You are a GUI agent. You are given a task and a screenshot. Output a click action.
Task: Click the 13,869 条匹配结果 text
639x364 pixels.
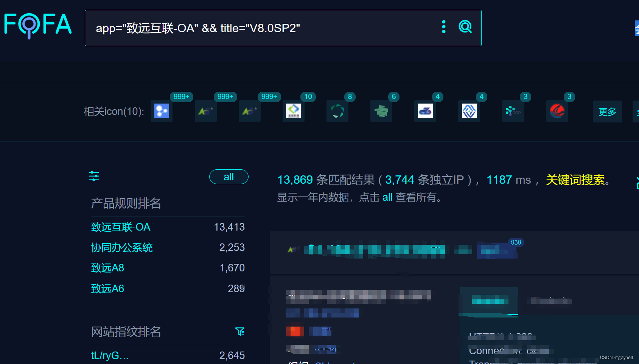pyautogui.click(x=326, y=180)
